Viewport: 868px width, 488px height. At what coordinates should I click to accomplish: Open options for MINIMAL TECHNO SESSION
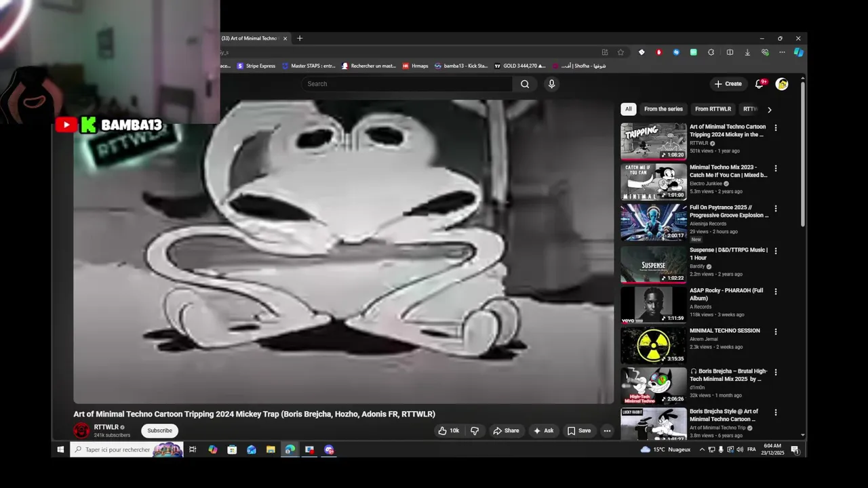[776, 331]
